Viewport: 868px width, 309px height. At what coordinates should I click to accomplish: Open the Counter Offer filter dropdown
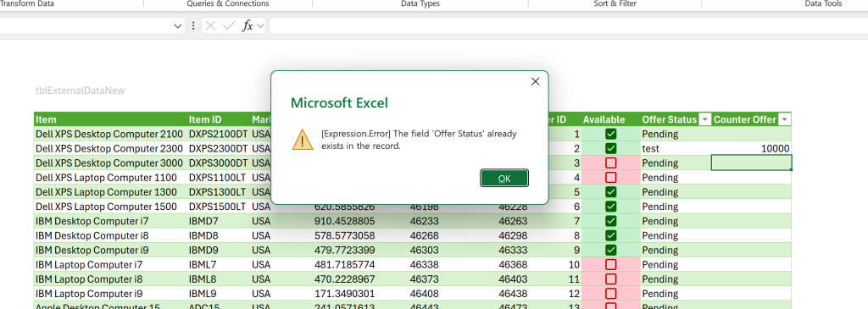784,119
